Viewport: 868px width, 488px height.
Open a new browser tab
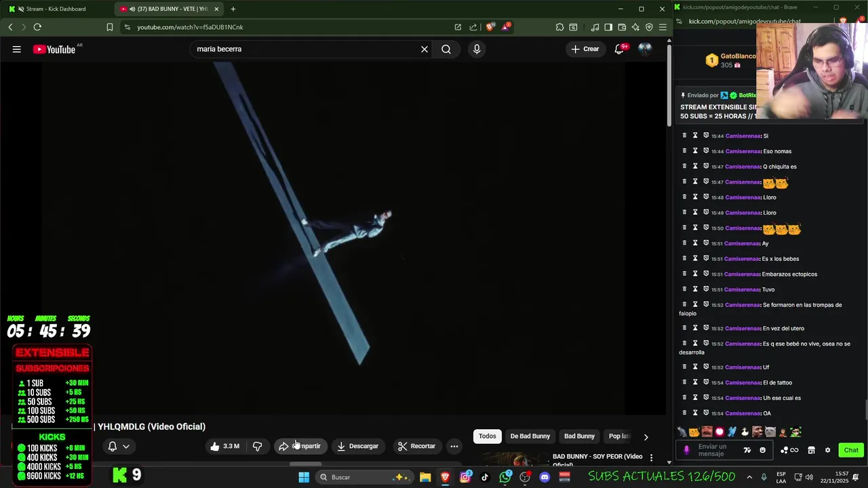click(x=233, y=9)
